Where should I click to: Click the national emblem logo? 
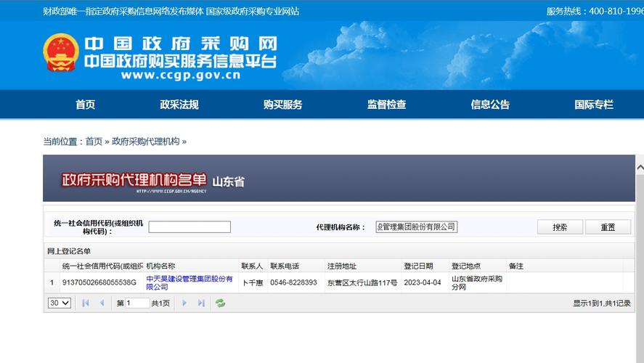(61, 52)
